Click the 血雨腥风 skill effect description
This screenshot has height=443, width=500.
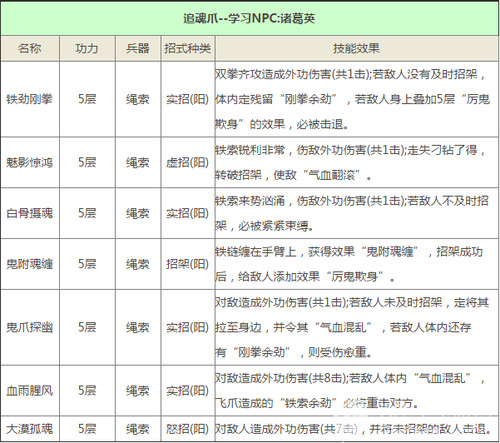point(350,391)
